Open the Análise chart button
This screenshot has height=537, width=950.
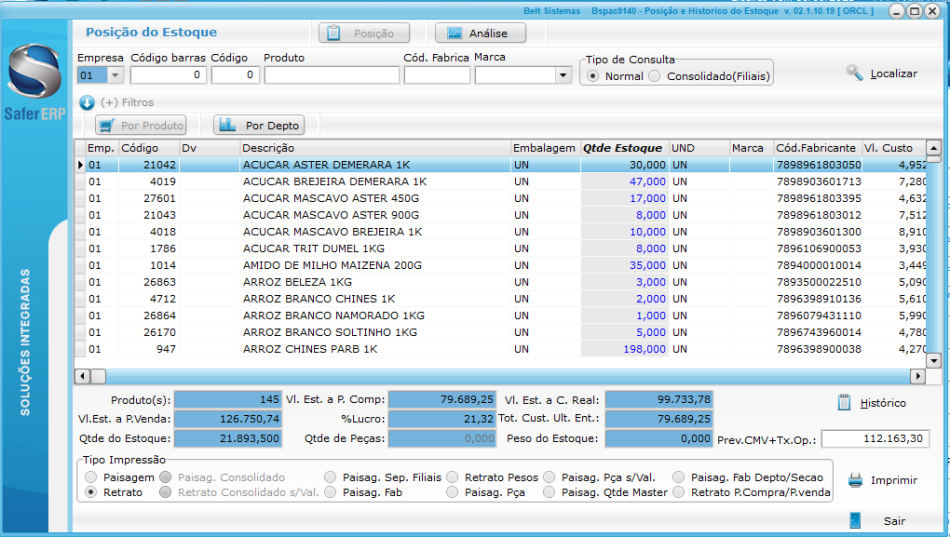pyautogui.click(x=479, y=33)
